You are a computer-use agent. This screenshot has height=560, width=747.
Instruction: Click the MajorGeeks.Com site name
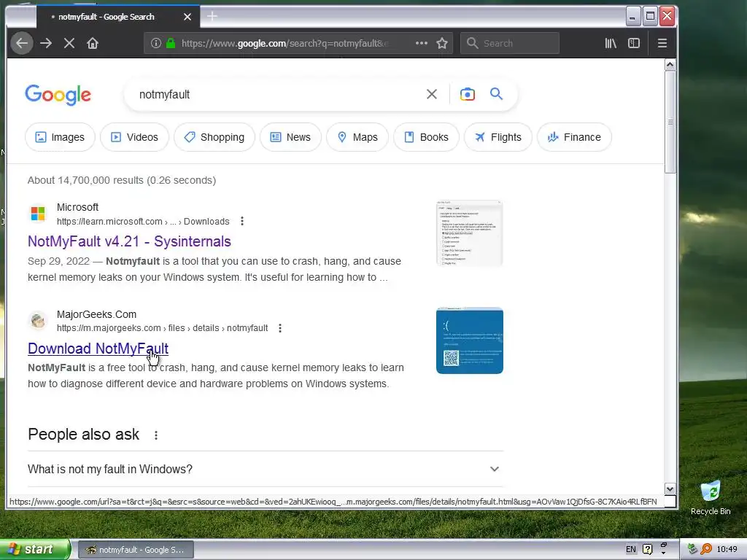pyautogui.click(x=97, y=314)
